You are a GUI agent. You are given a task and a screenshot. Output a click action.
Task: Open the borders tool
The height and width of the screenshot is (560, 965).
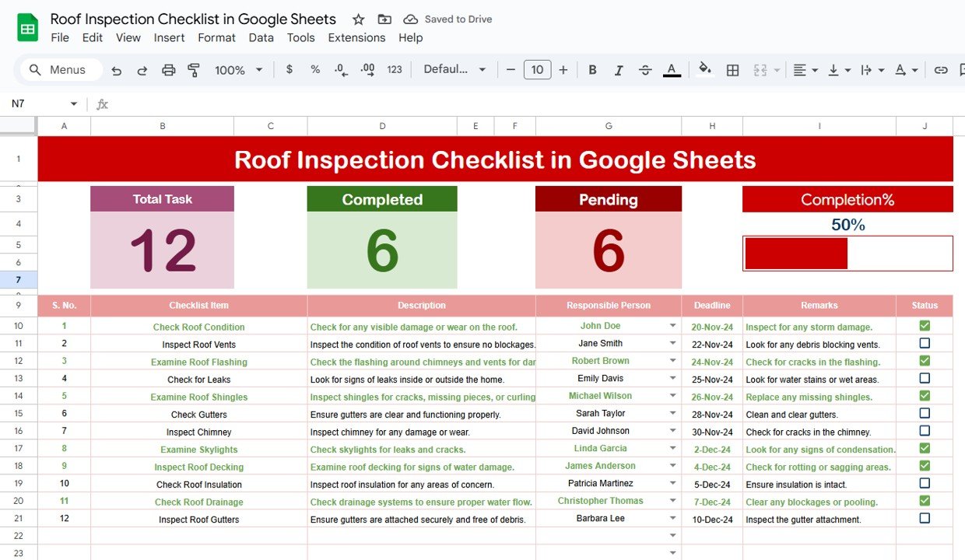click(x=732, y=70)
